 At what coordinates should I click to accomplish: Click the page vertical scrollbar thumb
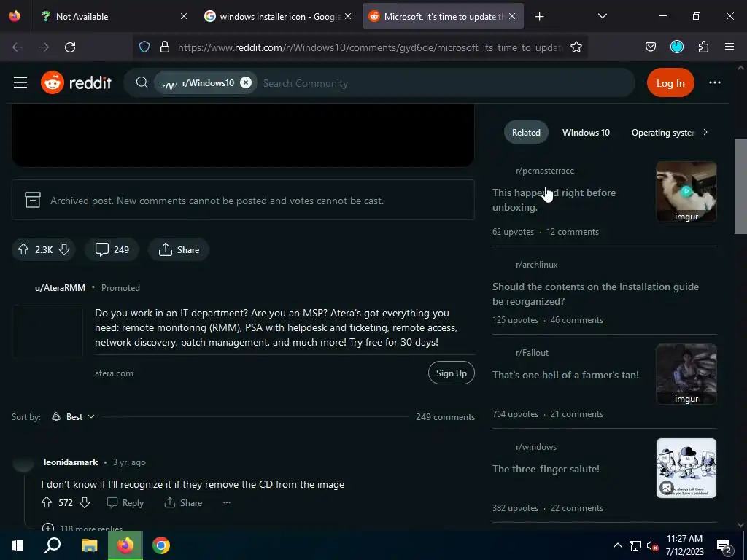(740, 186)
